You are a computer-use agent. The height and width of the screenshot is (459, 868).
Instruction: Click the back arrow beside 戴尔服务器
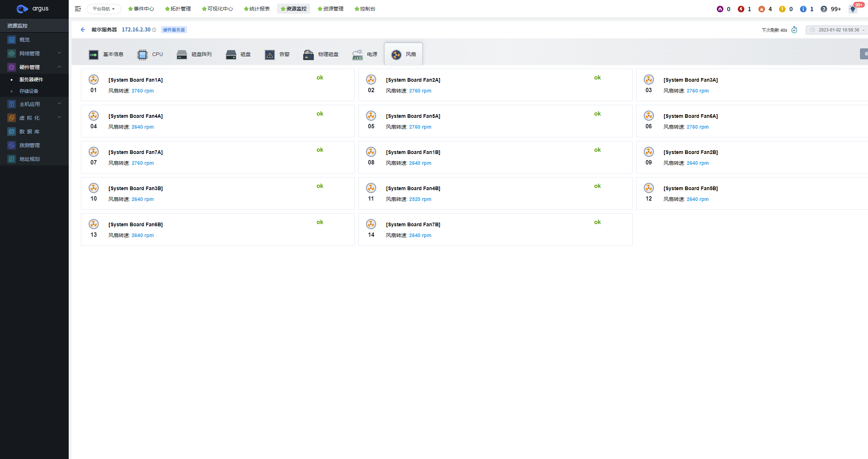(x=83, y=30)
